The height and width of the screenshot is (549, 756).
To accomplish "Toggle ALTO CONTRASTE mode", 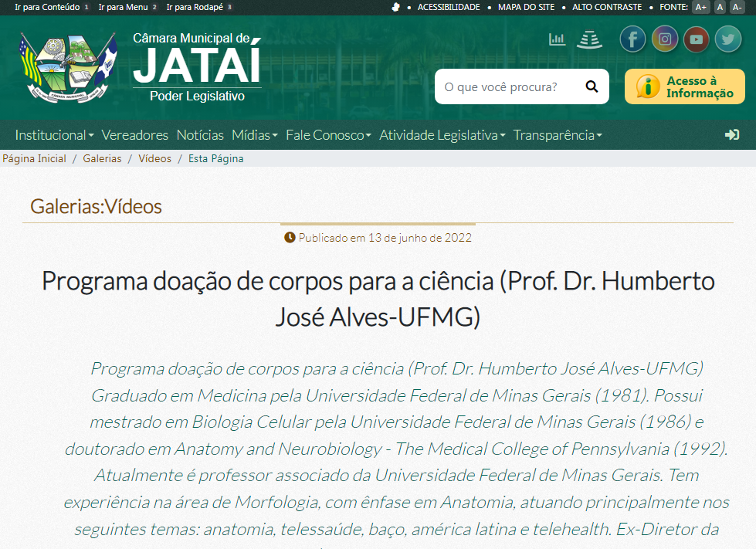I will pos(606,7).
